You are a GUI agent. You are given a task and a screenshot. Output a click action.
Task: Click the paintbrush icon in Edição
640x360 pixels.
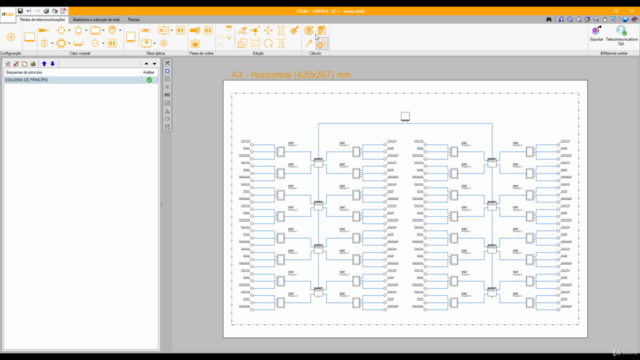[294, 30]
